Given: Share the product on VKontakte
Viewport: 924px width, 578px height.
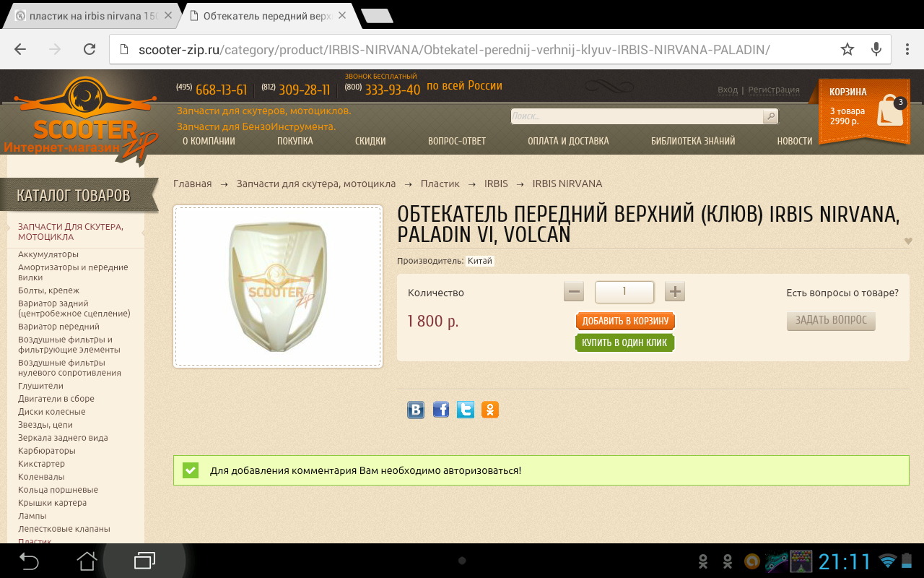Looking at the screenshot, I should click(416, 410).
